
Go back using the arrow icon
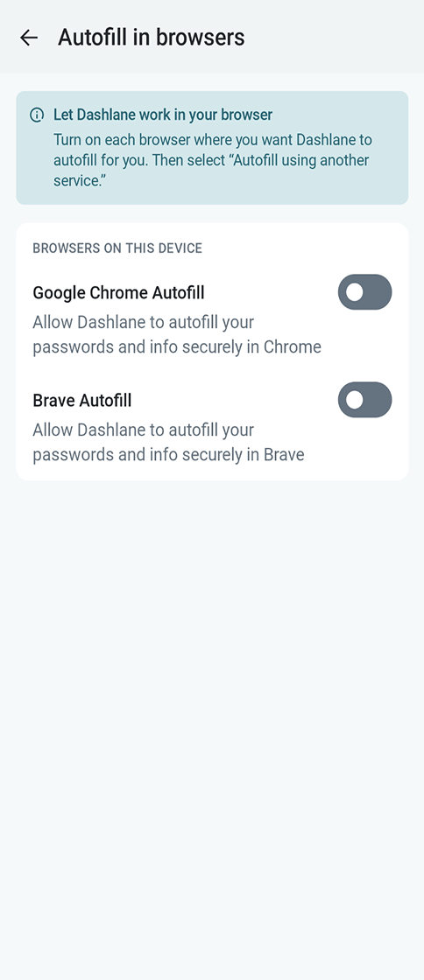tap(29, 38)
